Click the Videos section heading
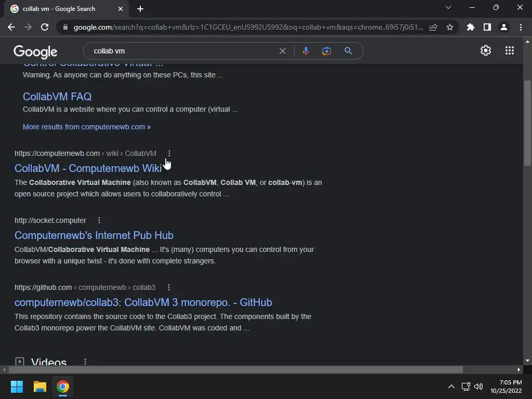This screenshot has width=532, height=399. [x=49, y=361]
